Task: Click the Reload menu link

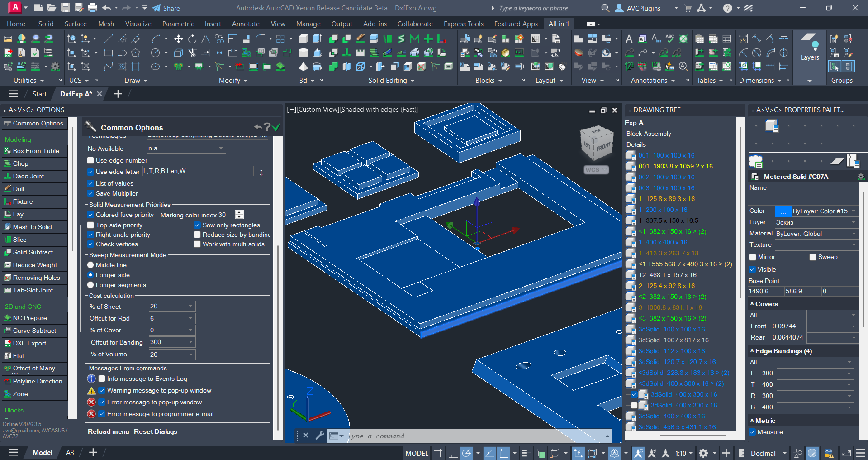Action: (108, 431)
